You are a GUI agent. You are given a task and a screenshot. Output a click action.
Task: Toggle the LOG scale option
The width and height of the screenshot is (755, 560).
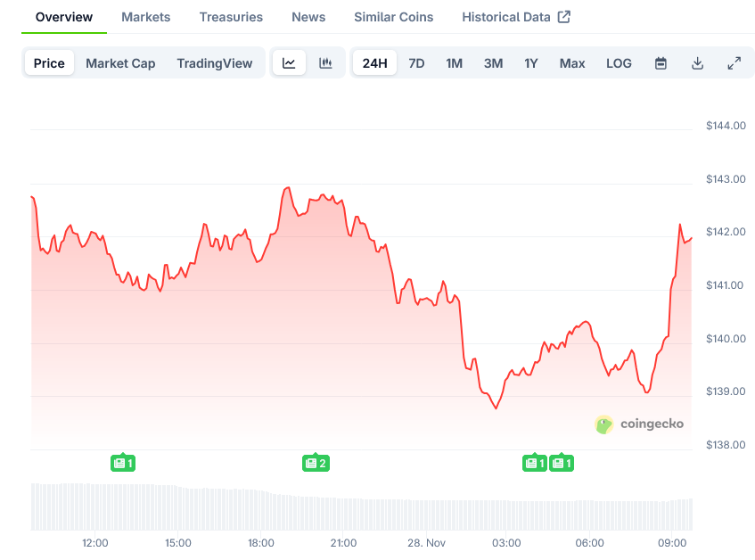coord(619,63)
